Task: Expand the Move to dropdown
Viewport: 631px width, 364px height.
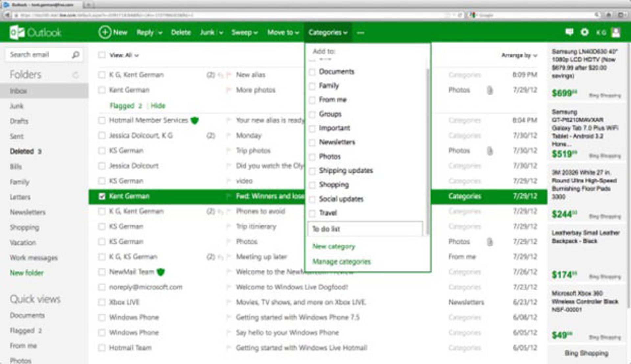Action: [283, 32]
